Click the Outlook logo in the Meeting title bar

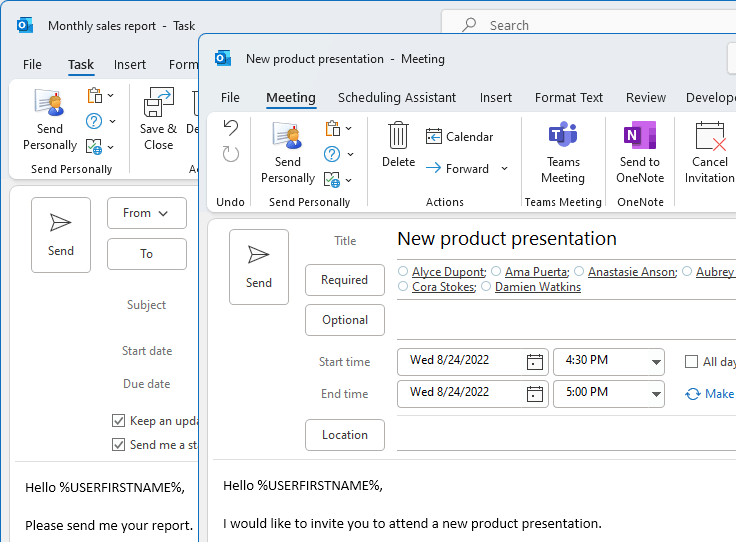pos(223,59)
